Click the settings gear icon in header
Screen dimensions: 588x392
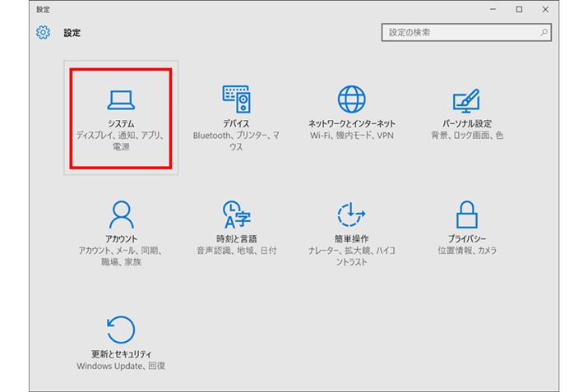[x=44, y=34]
